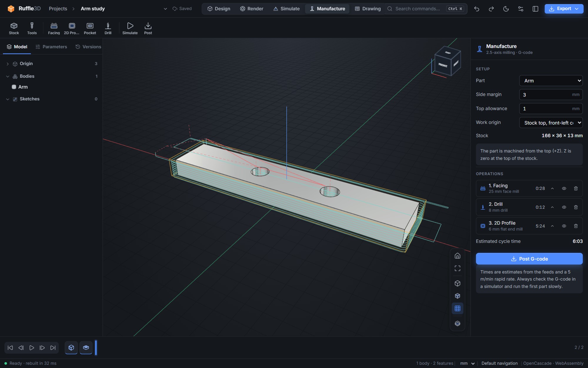Fit the view to screen
588x368 pixels.
click(x=457, y=268)
